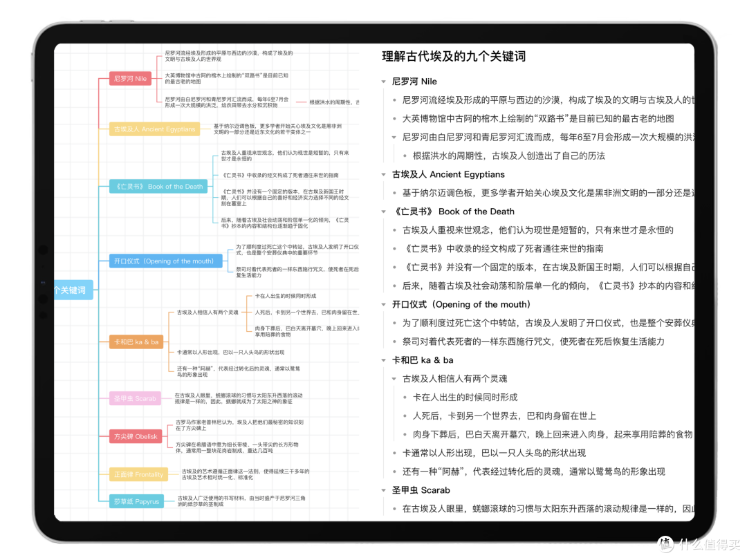Viewport: 747px width, 560px height.
Task: Click outline line 人死后，卡到另一个世界去
Action: [x=504, y=416]
